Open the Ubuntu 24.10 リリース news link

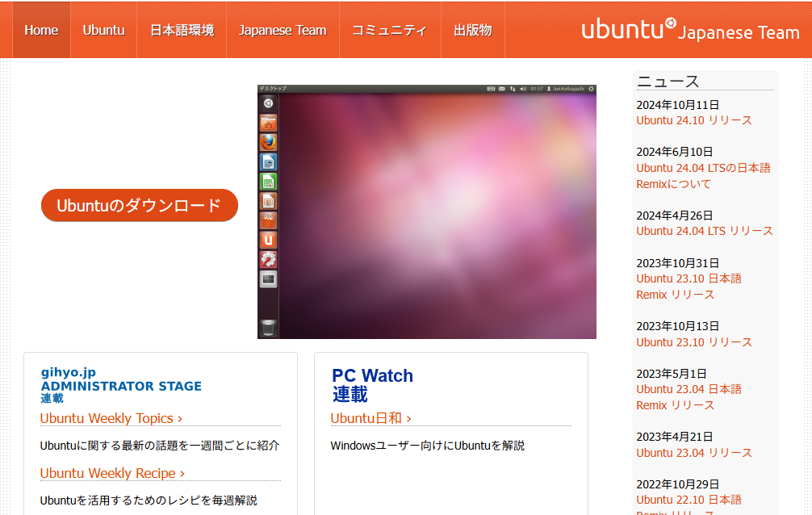point(694,120)
